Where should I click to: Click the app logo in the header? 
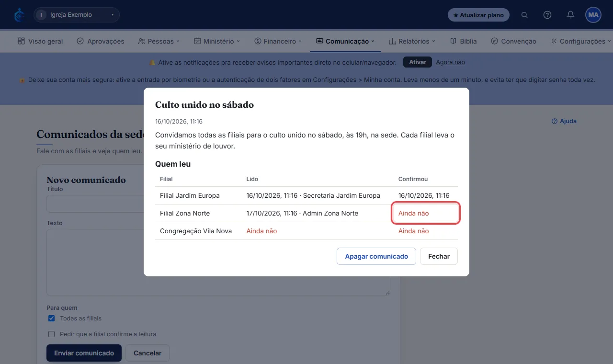pos(19,15)
